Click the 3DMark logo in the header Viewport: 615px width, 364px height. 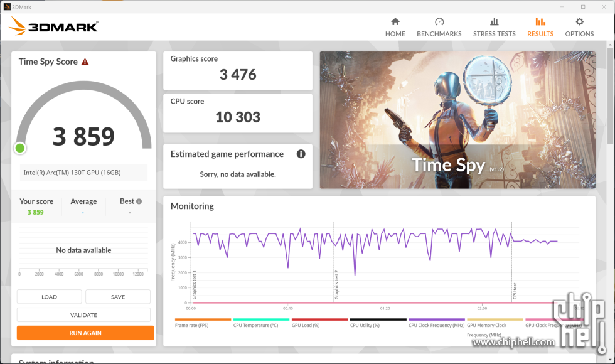click(x=53, y=26)
